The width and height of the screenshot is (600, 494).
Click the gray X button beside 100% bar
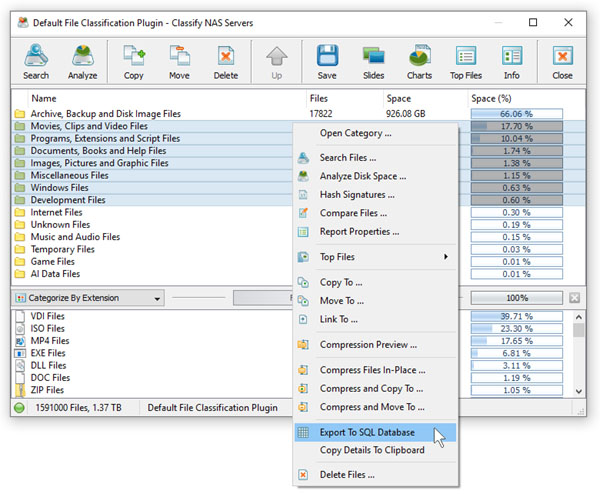574,298
